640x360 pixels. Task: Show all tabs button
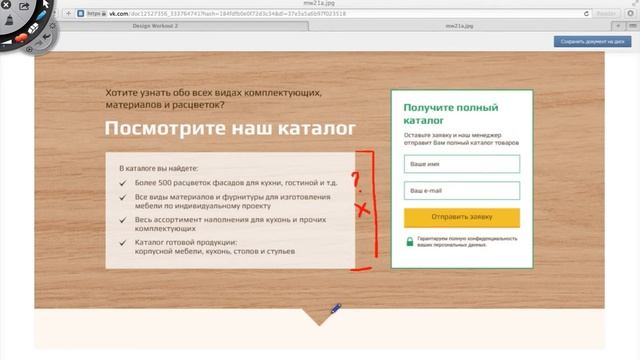(x=632, y=26)
